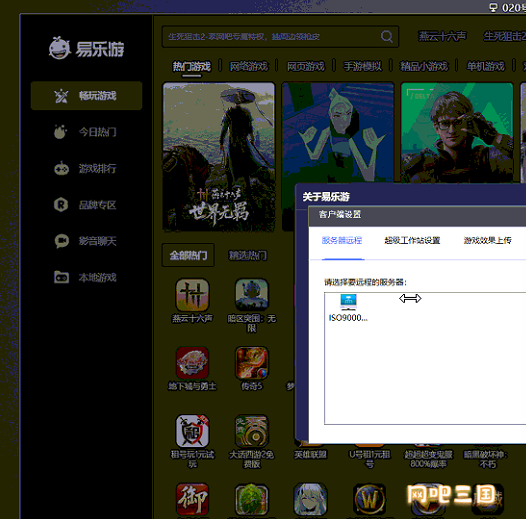
Task: Click the 生死狙击2 hot keyword link
Action: (x=504, y=36)
